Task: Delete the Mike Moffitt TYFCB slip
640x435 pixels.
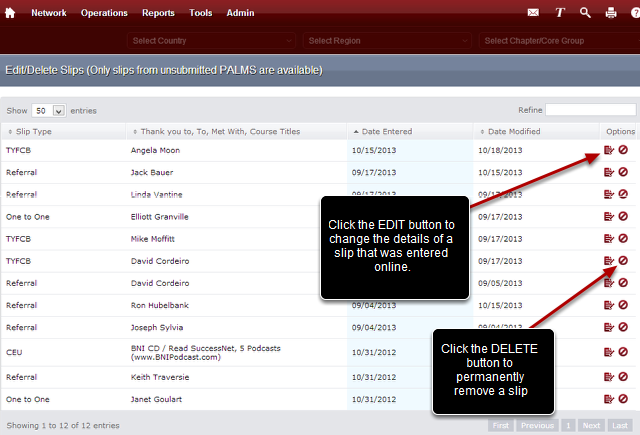Action: tap(623, 238)
